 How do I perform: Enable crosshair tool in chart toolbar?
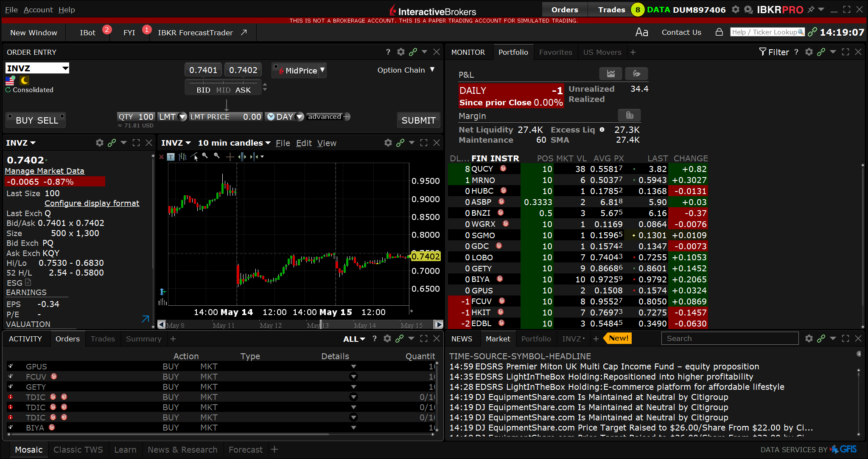230,157
